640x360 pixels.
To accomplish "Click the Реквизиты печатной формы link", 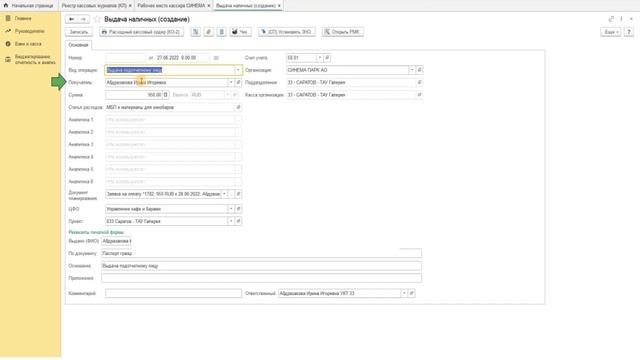I will (x=96, y=232).
